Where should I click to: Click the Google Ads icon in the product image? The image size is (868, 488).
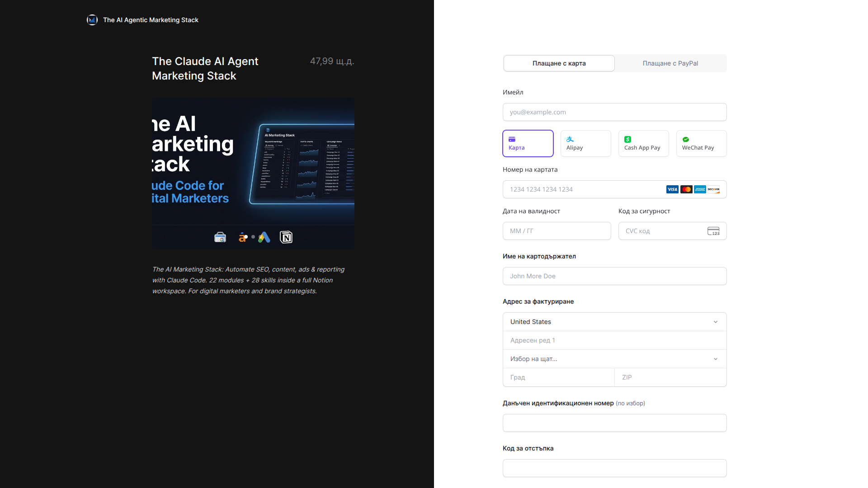click(x=264, y=237)
